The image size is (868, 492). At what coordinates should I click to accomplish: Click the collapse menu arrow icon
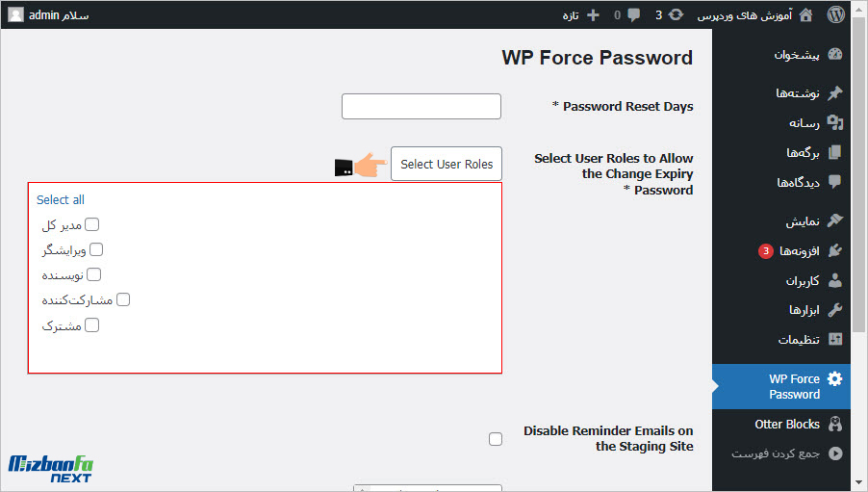click(835, 453)
